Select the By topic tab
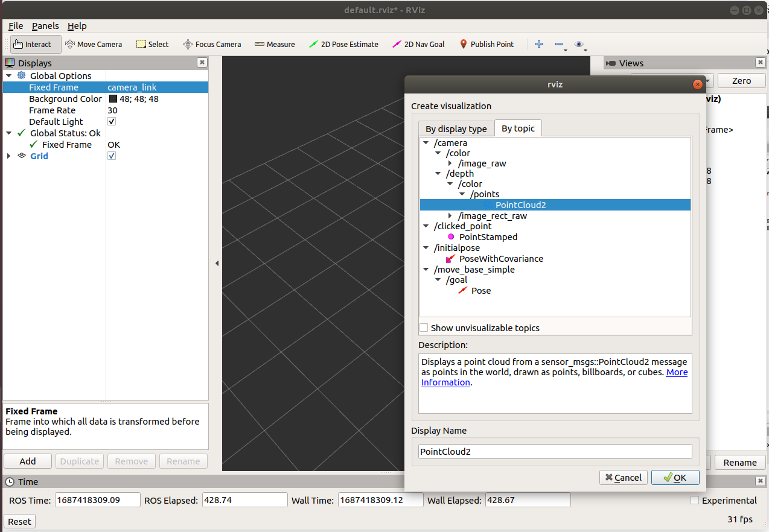 [518, 128]
